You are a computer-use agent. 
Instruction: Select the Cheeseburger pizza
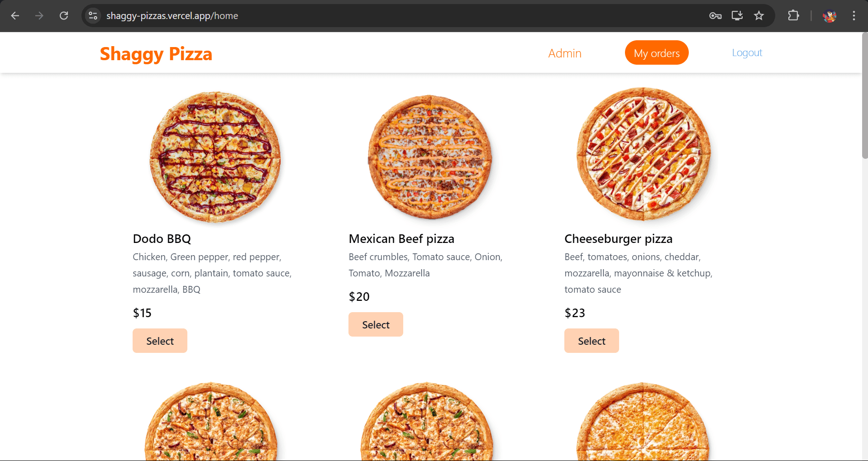591,341
